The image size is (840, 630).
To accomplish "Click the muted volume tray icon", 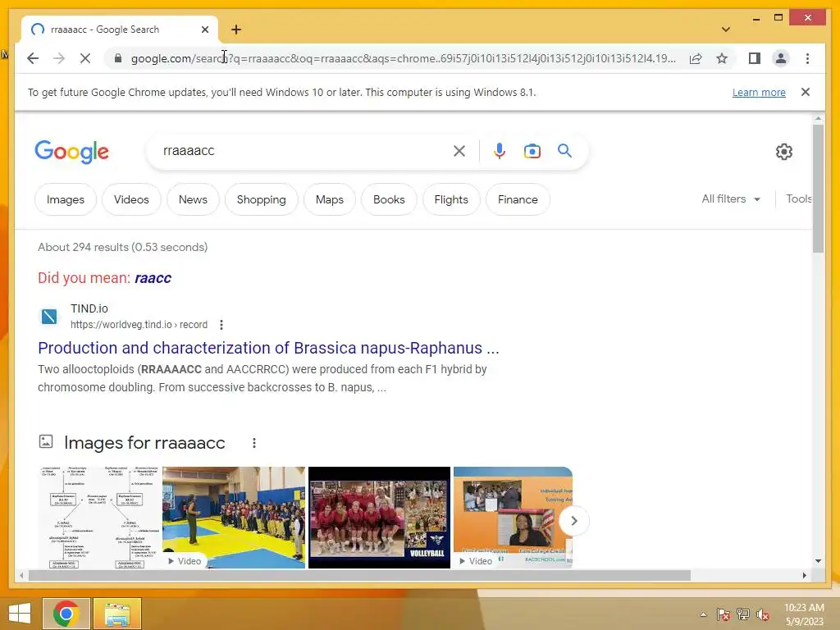I will pyautogui.click(x=762, y=614).
